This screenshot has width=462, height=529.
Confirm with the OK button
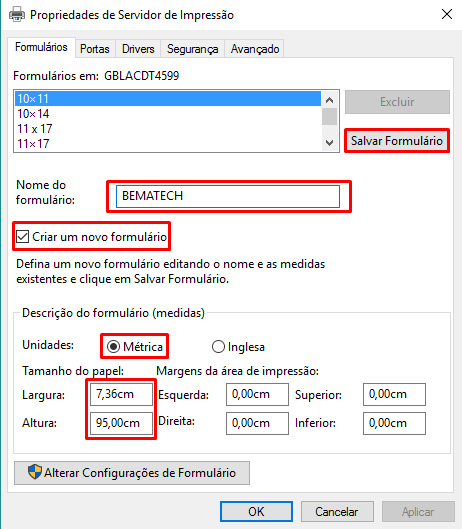(x=256, y=511)
